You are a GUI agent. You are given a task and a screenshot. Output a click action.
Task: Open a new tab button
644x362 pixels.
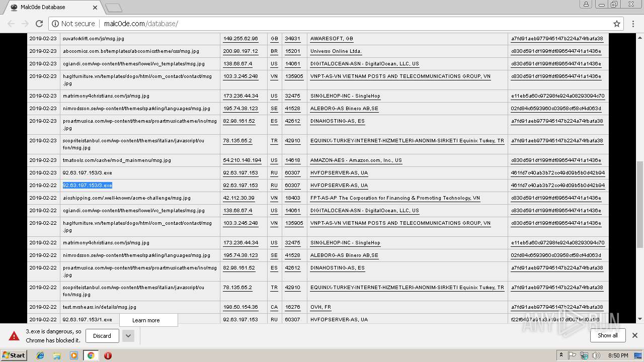[114, 8]
